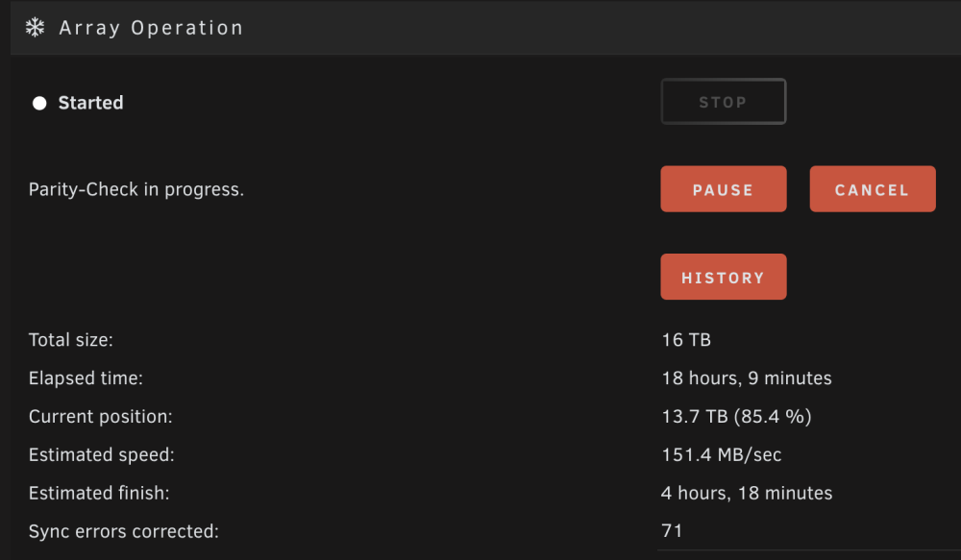Click the Current position label
This screenshot has height=560, width=961.
pyautogui.click(x=101, y=417)
